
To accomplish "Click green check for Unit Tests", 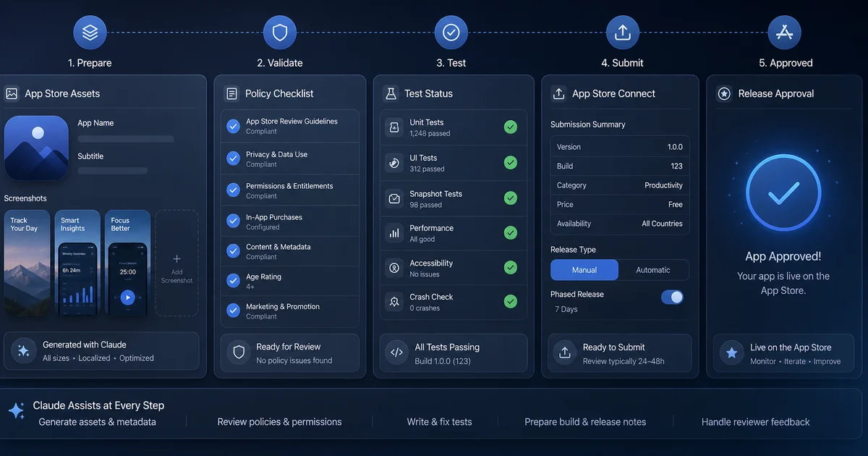I will click(511, 127).
